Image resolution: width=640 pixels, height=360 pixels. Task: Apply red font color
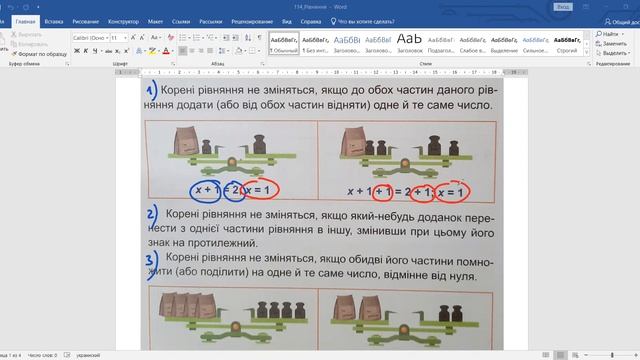(x=166, y=51)
